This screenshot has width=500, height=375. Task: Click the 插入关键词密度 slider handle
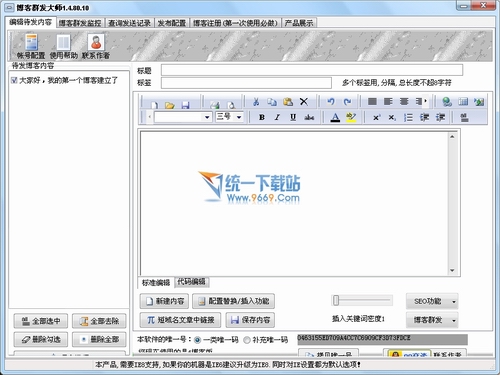pos(336,300)
